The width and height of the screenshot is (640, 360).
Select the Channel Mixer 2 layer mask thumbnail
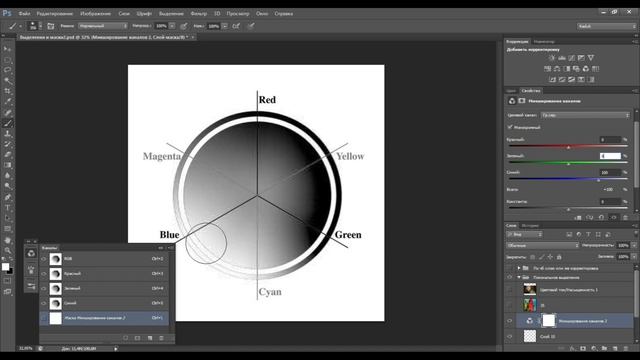pyautogui.click(x=549, y=321)
